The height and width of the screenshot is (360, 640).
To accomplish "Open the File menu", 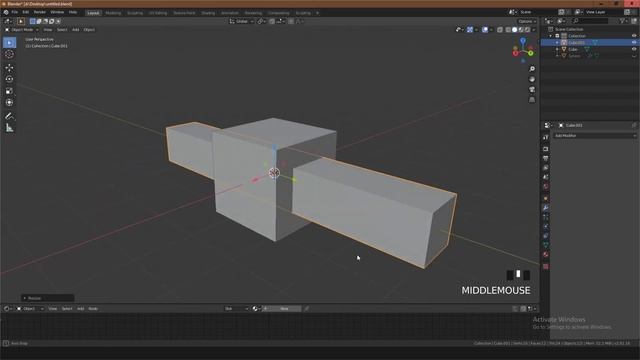I will (x=15, y=12).
